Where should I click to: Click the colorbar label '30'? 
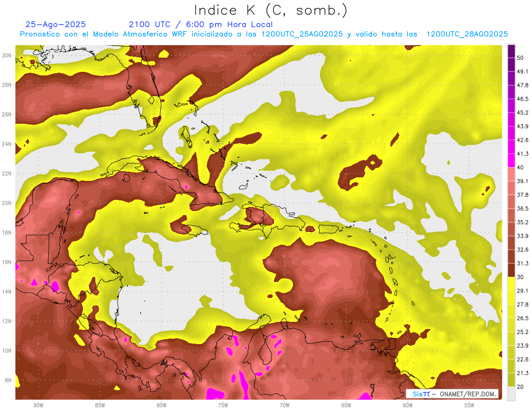click(x=520, y=277)
